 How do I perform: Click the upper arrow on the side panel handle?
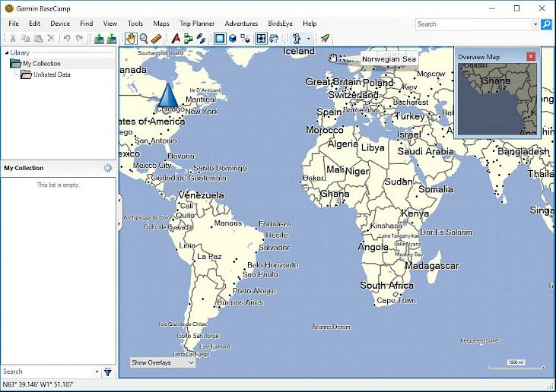(x=119, y=201)
